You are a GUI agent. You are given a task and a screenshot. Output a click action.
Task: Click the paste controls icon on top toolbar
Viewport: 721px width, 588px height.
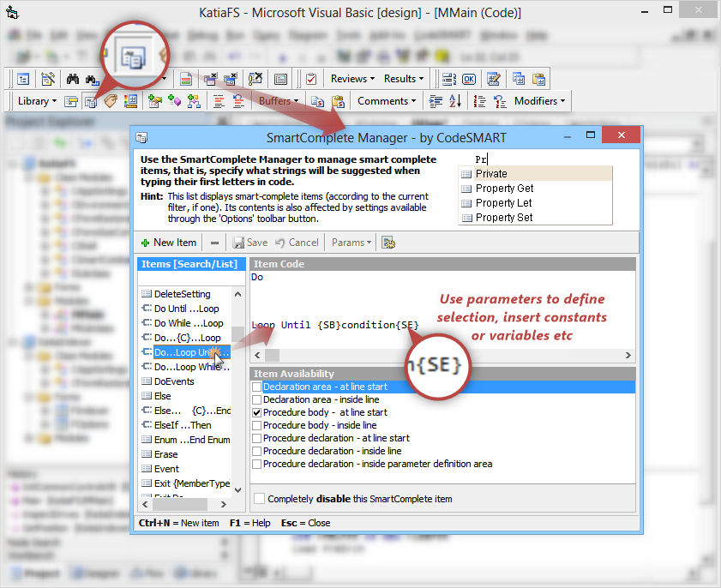pyautogui.click(x=538, y=79)
